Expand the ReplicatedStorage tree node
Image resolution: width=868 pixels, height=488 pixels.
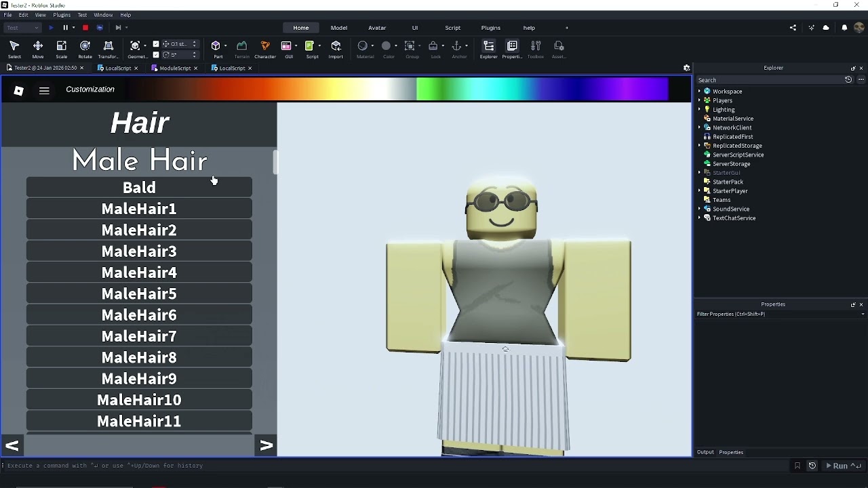click(x=699, y=146)
